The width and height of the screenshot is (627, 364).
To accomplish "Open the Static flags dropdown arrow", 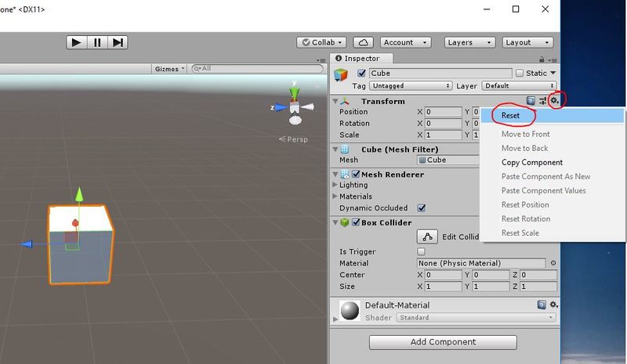I will click(x=553, y=73).
